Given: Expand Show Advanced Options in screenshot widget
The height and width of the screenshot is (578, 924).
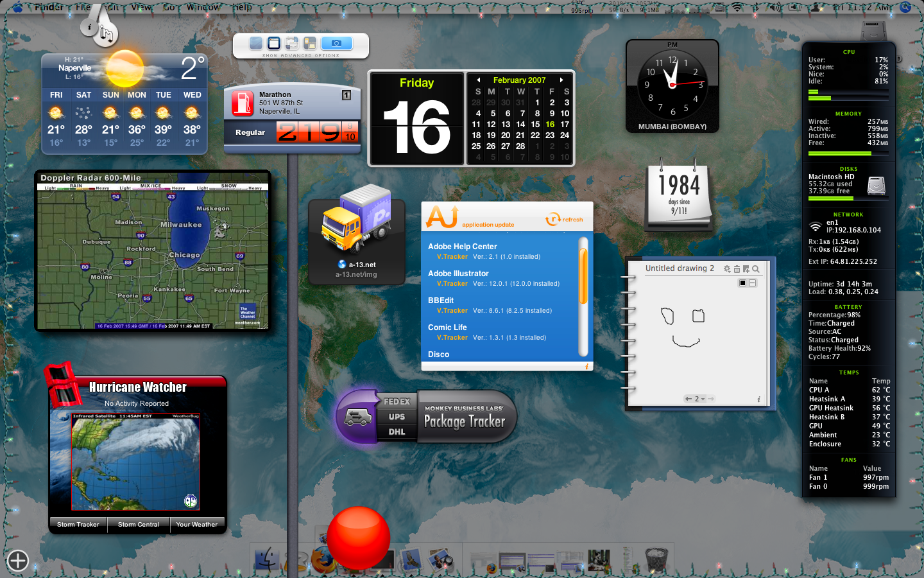Looking at the screenshot, I should click(x=301, y=56).
